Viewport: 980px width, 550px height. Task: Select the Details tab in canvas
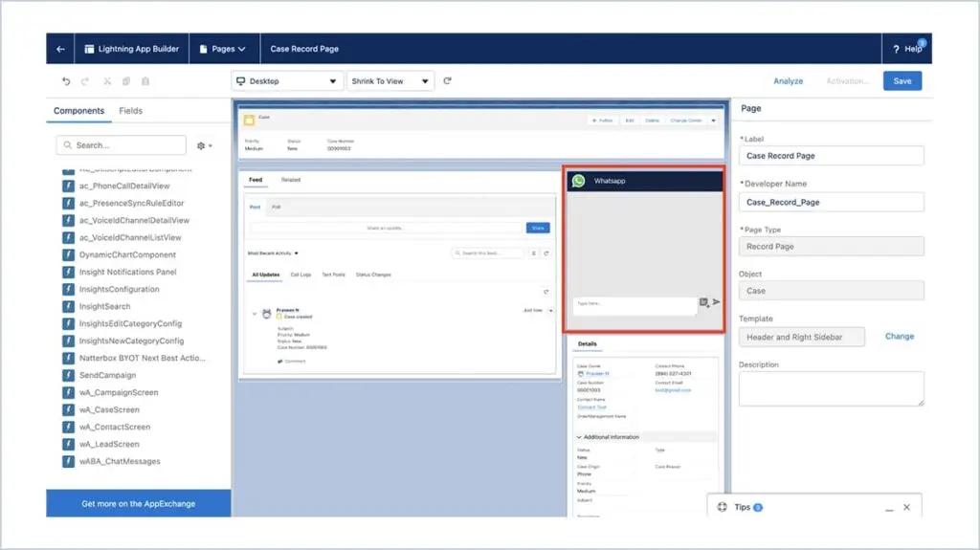tap(587, 343)
